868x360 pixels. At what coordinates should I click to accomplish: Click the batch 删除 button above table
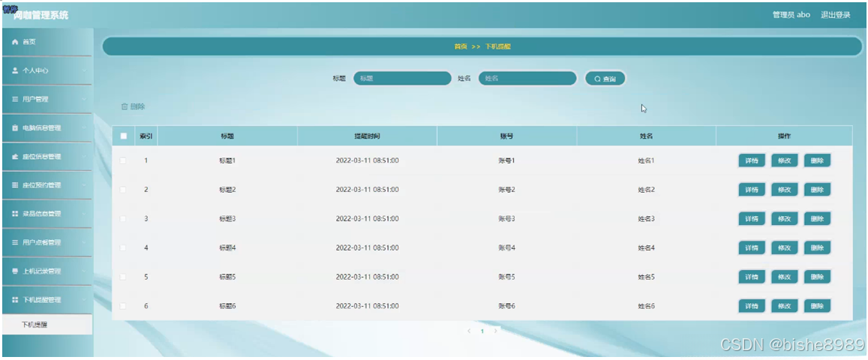coord(133,106)
